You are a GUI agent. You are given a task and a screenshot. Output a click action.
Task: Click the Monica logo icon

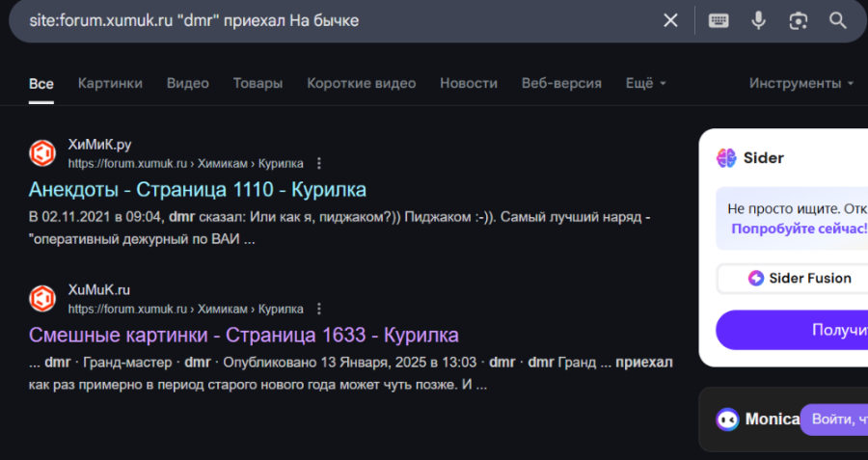point(727,419)
